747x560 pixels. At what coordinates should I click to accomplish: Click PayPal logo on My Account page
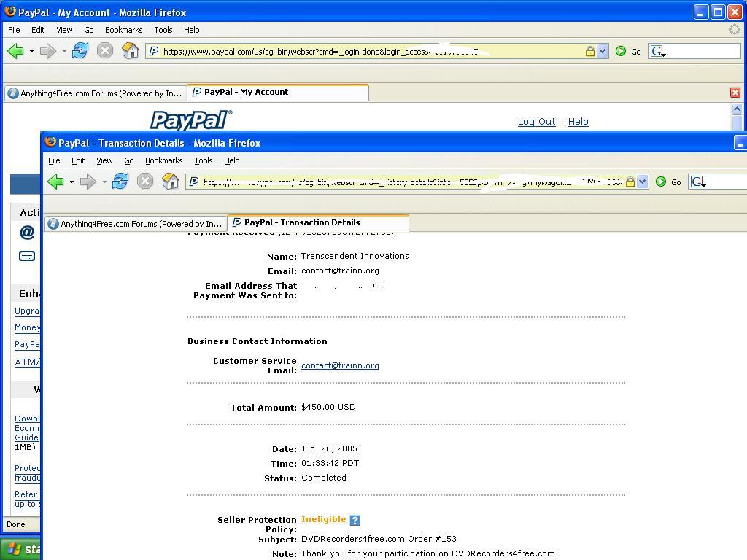(x=191, y=120)
